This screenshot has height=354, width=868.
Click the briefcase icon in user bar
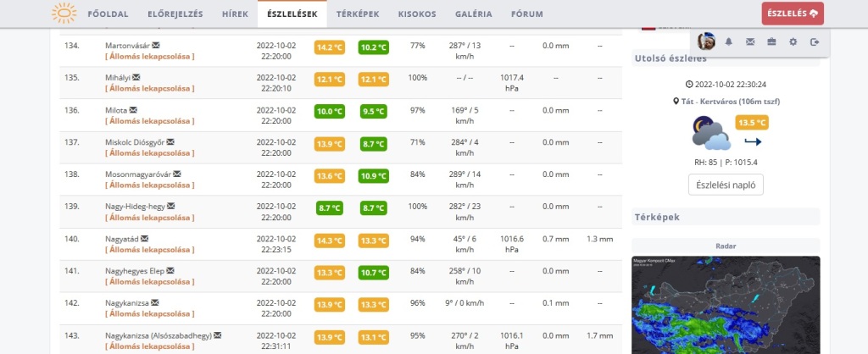coord(771,41)
